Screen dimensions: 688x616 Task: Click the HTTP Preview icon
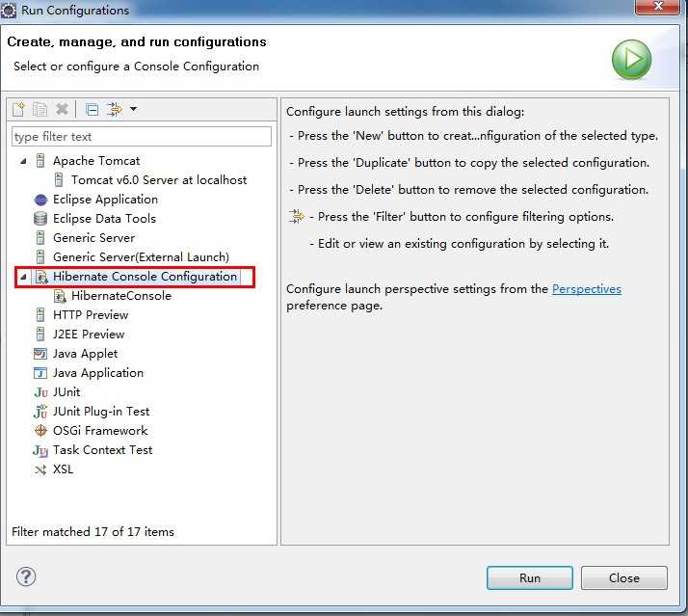click(40, 315)
